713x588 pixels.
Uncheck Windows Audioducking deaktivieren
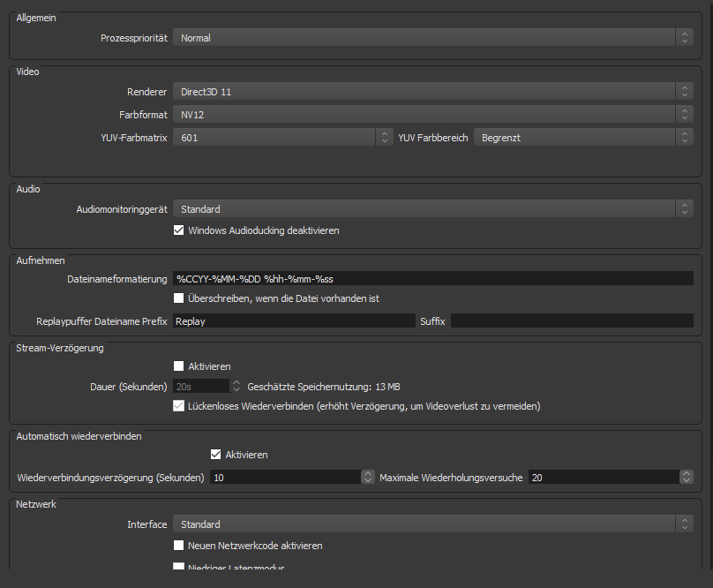pyautogui.click(x=179, y=230)
